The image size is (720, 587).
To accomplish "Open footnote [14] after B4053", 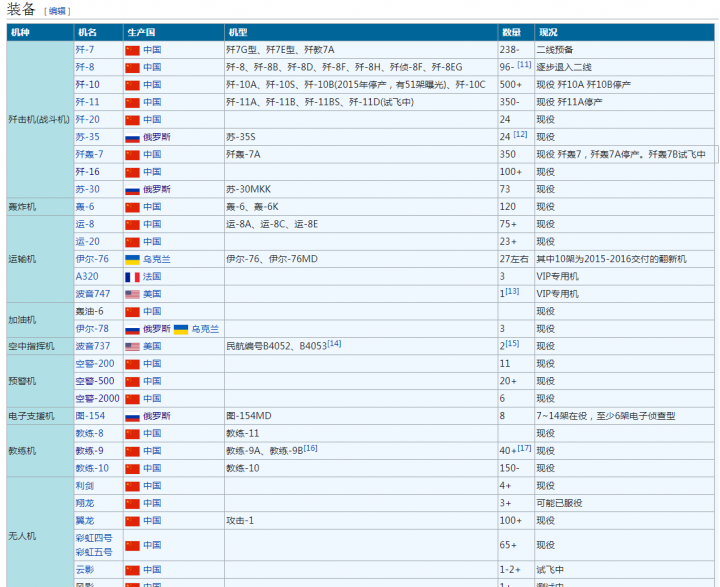I will pyautogui.click(x=334, y=344).
